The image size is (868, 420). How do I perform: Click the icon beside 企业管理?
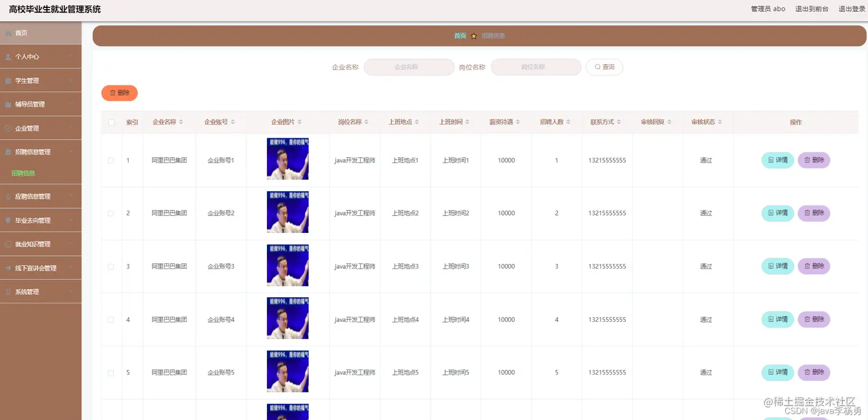8,129
